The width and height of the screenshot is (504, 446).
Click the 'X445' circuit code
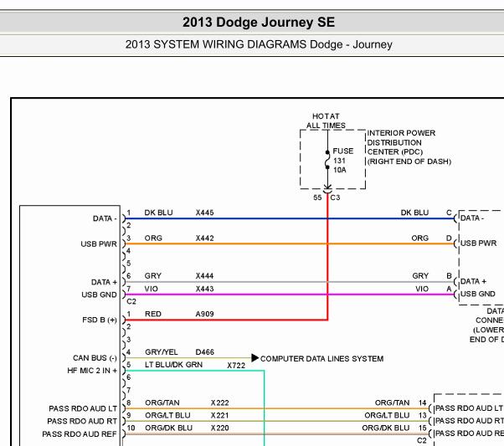205,213
